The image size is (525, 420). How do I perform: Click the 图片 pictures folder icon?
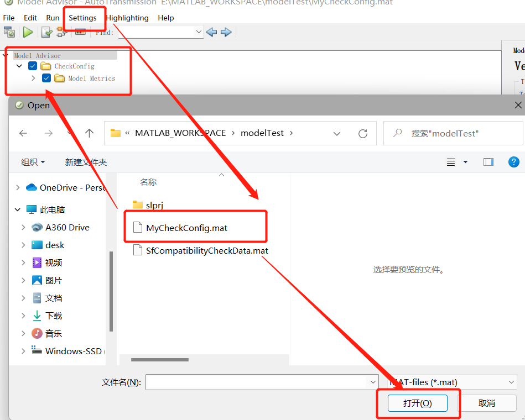pyautogui.click(x=37, y=280)
